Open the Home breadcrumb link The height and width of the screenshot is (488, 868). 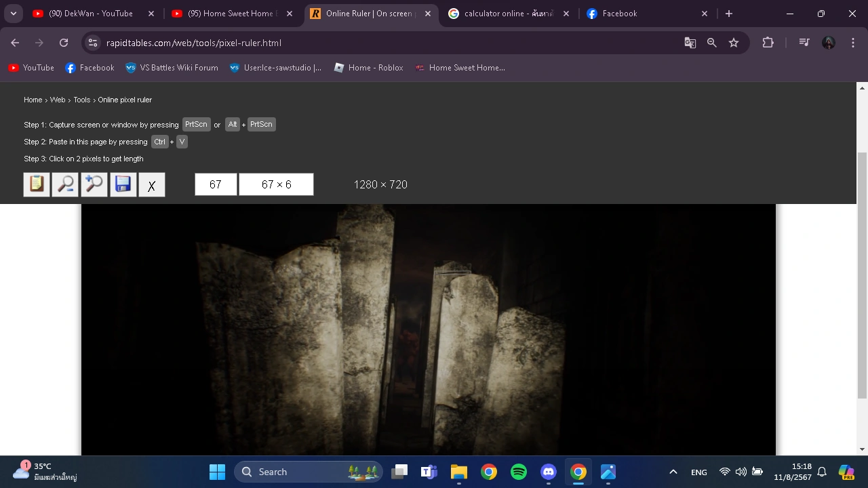coord(33,100)
